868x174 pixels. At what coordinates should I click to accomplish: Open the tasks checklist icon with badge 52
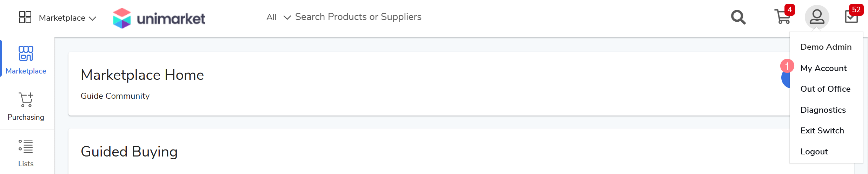coord(852,17)
